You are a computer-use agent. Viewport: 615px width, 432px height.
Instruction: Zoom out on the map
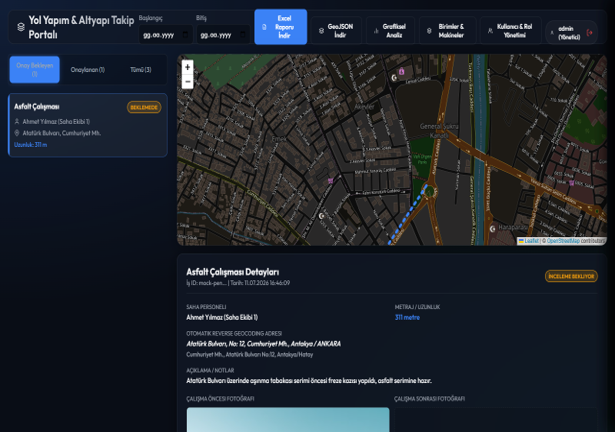(187, 81)
